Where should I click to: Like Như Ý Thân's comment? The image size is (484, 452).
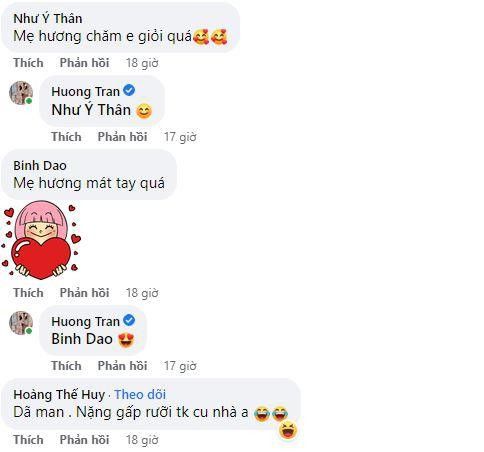[x=28, y=63]
